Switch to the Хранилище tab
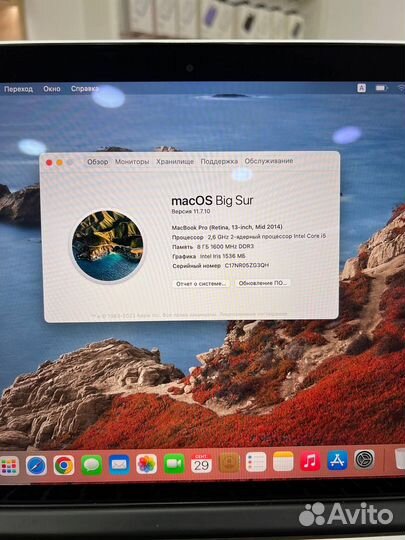The image size is (405, 540). coord(175,162)
